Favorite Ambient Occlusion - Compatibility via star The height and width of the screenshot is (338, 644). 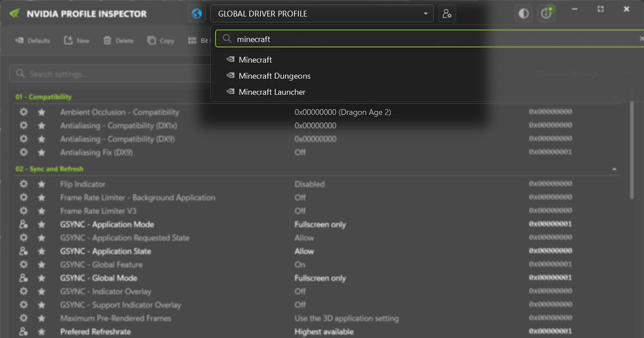click(x=41, y=112)
